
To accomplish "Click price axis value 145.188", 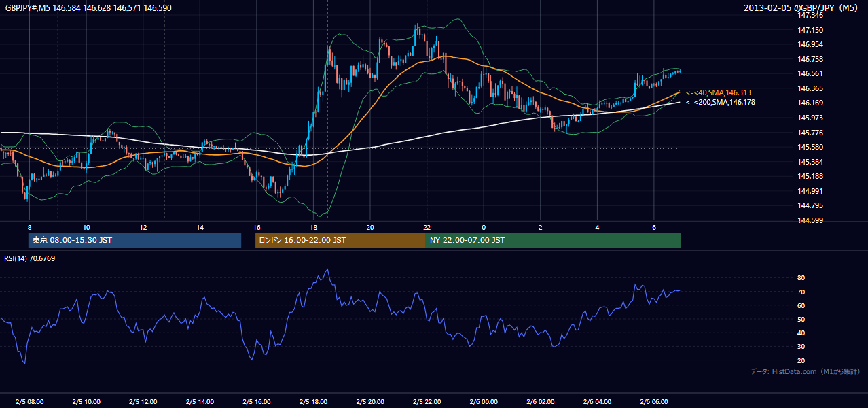I will [x=811, y=176].
